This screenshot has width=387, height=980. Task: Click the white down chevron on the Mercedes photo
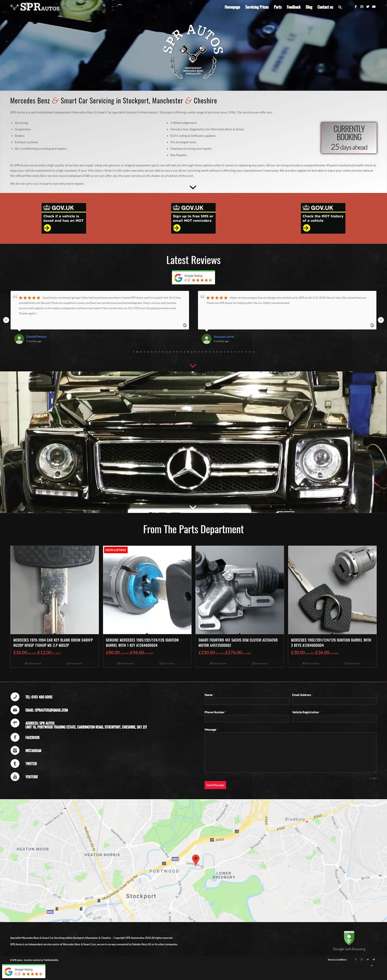(193, 507)
